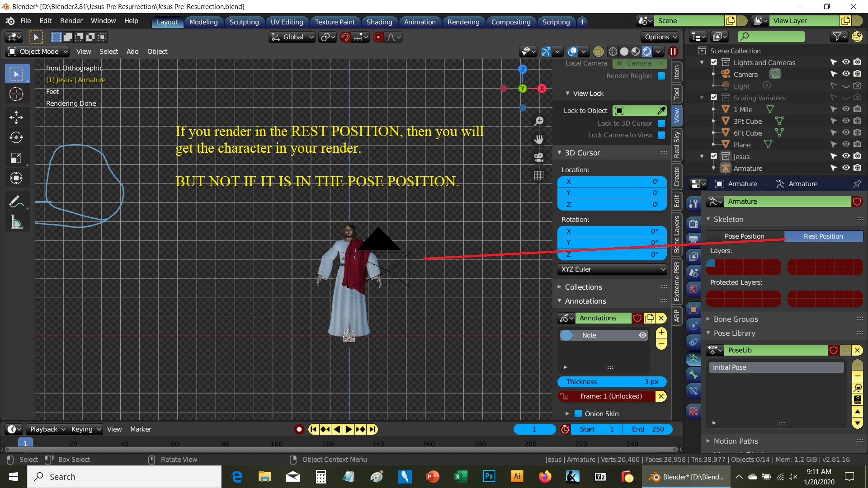868x488 pixels.
Task: Open the Object Mode dropdown
Action: [38, 52]
